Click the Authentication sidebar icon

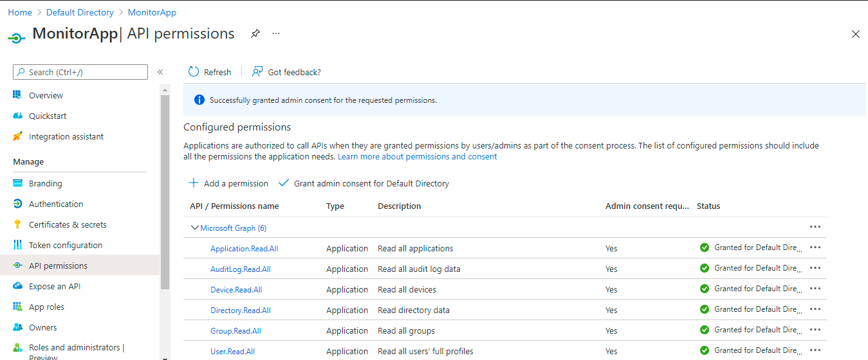pos(17,204)
